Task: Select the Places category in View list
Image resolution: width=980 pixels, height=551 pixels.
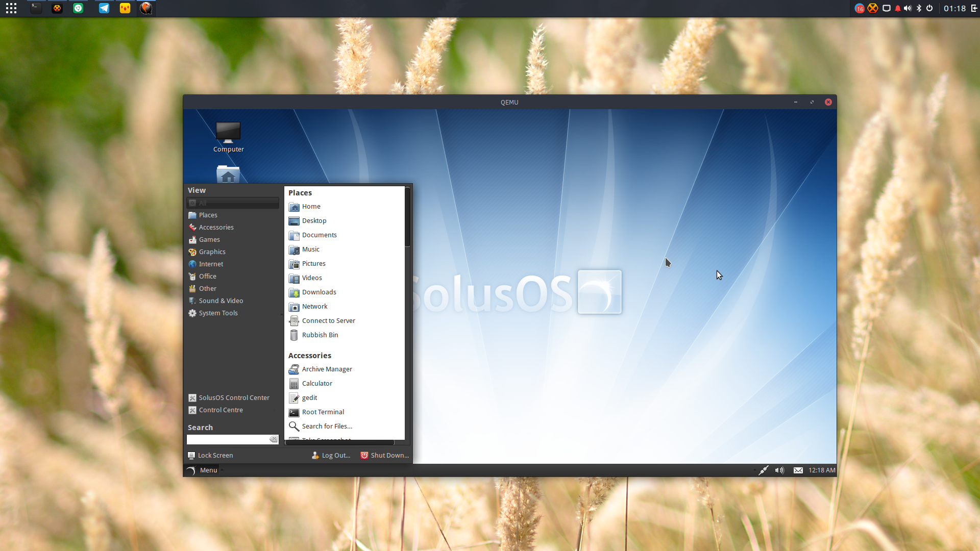Action: coord(232,215)
